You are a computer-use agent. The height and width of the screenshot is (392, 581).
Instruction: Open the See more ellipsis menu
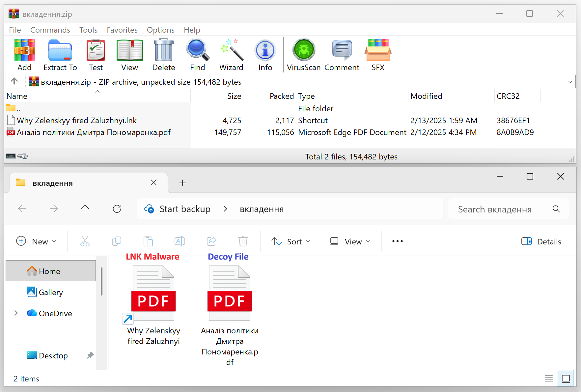pos(398,241)
